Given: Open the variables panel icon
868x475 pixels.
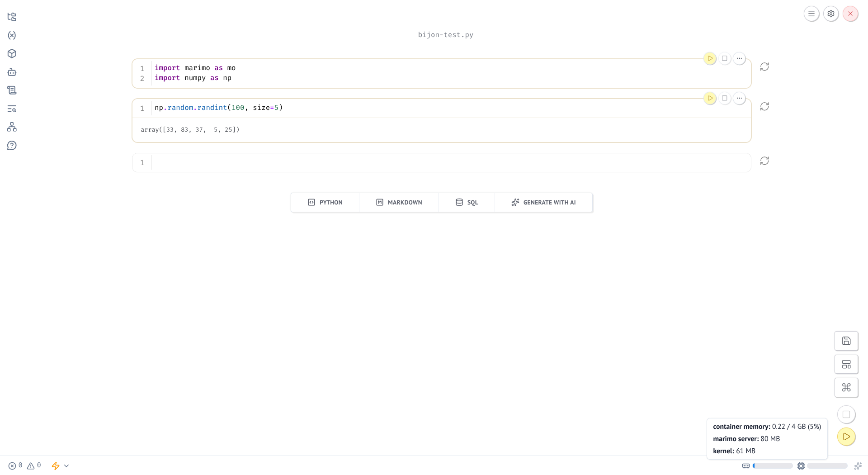Looking at the screenshot, I should coord(12,35).
